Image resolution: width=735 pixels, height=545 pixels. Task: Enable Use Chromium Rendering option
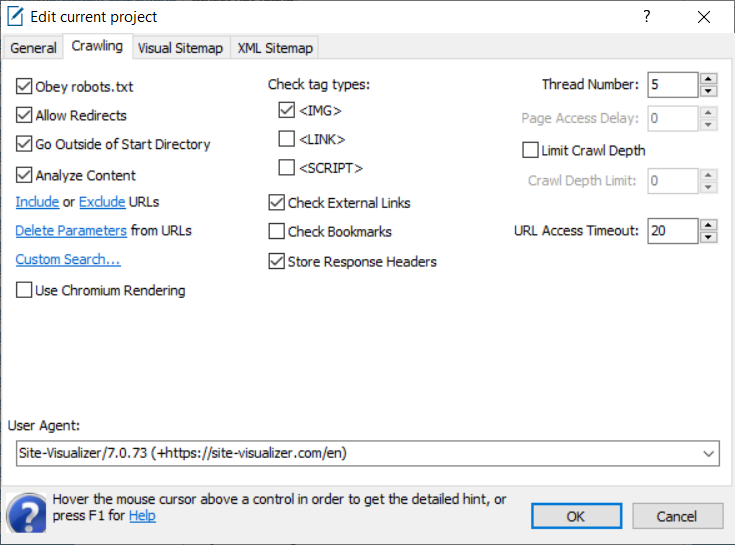tap(25, 291)
